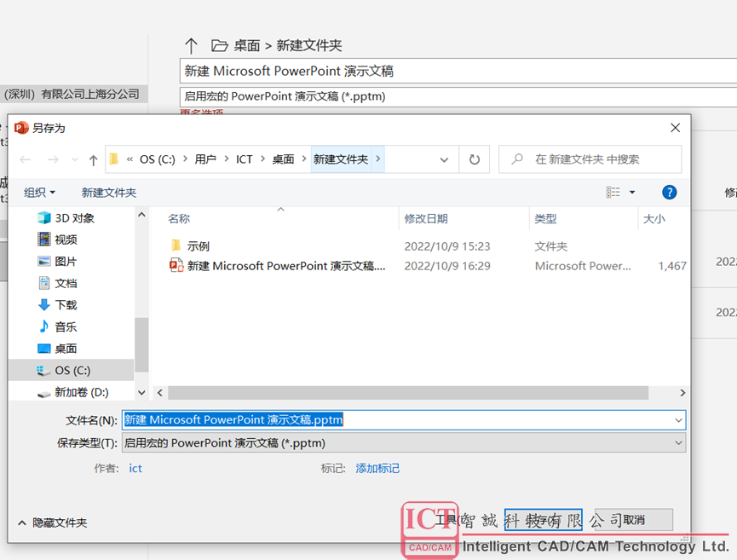
Task: Sort files by 修改日期 column header
Action: (x=426, y=219)
